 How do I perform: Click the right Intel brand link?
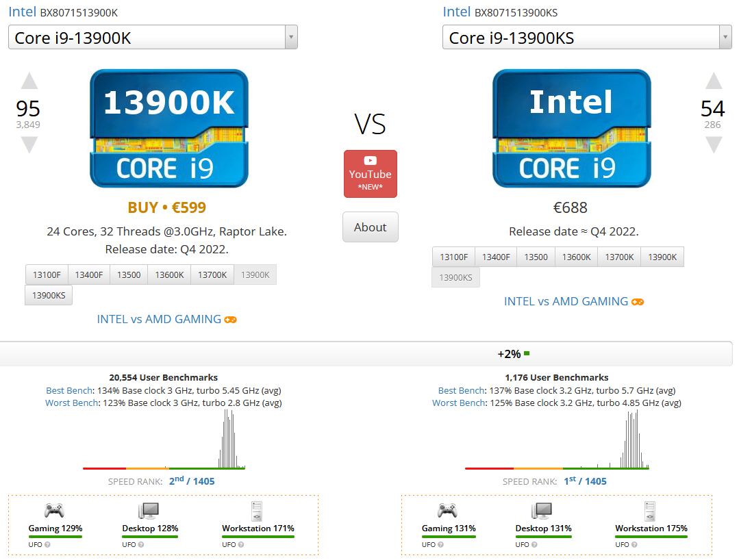(x=456, y=12)
